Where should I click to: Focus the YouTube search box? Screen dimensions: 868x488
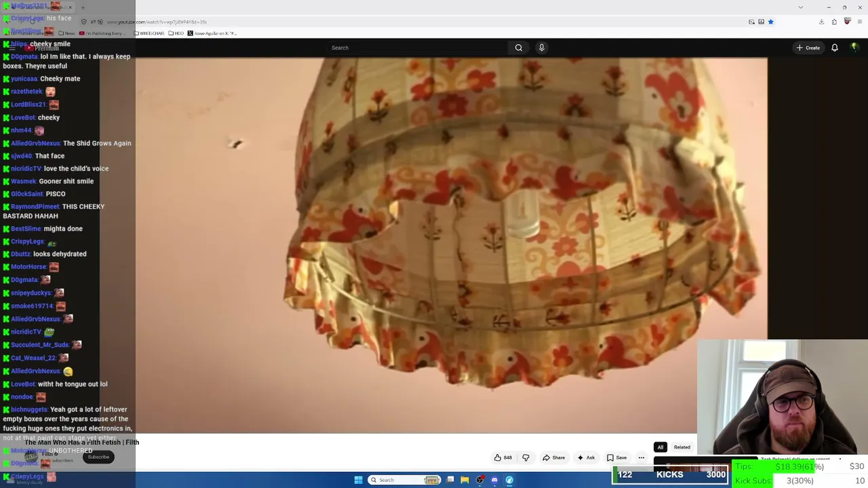pyautogui.click(x=417, y=47)
